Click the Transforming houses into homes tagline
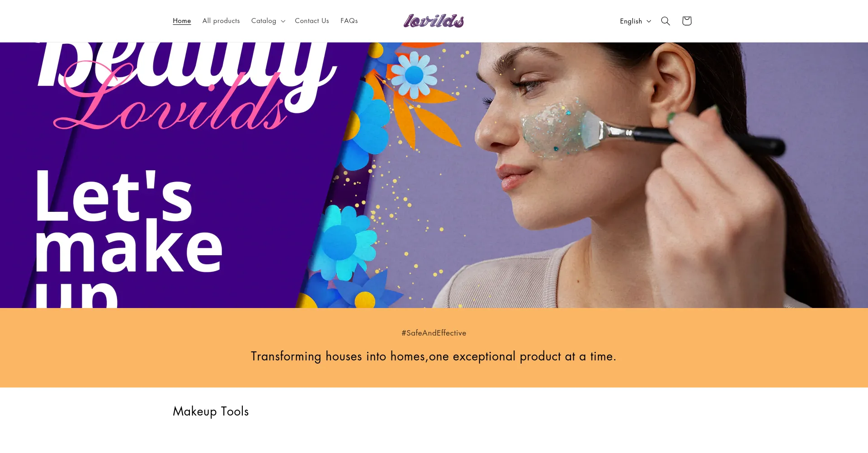The width and height of the screenshot is (868, 453). (434, 356)
